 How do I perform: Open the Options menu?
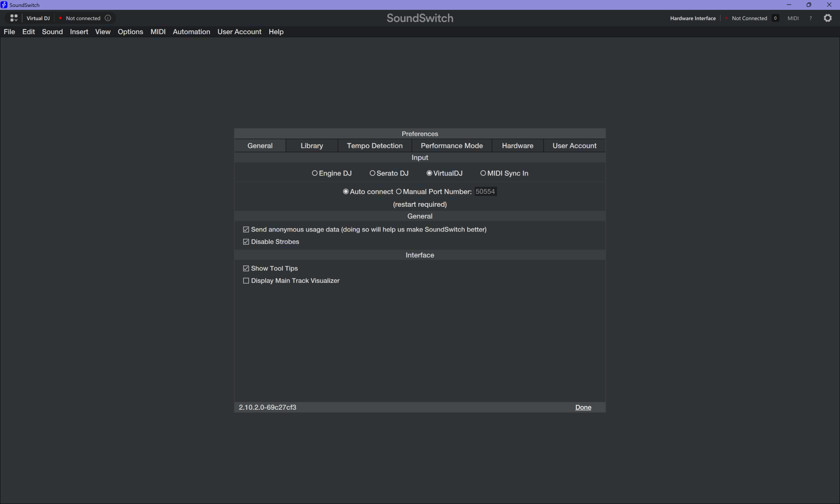point(130,32)
